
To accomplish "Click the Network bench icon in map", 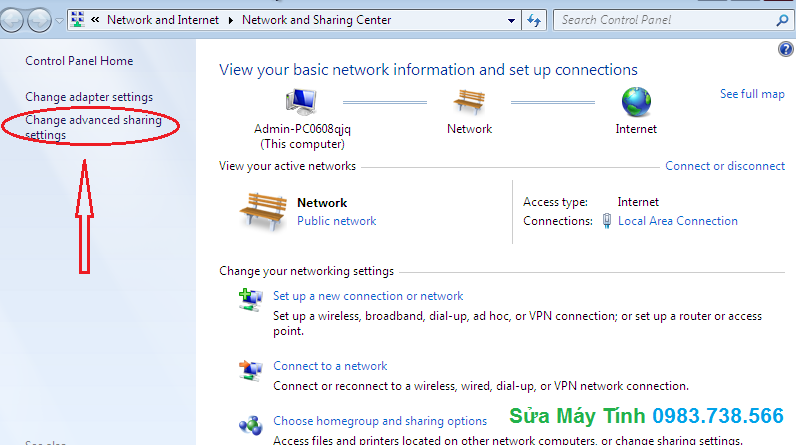I will (x=469, y=101).
